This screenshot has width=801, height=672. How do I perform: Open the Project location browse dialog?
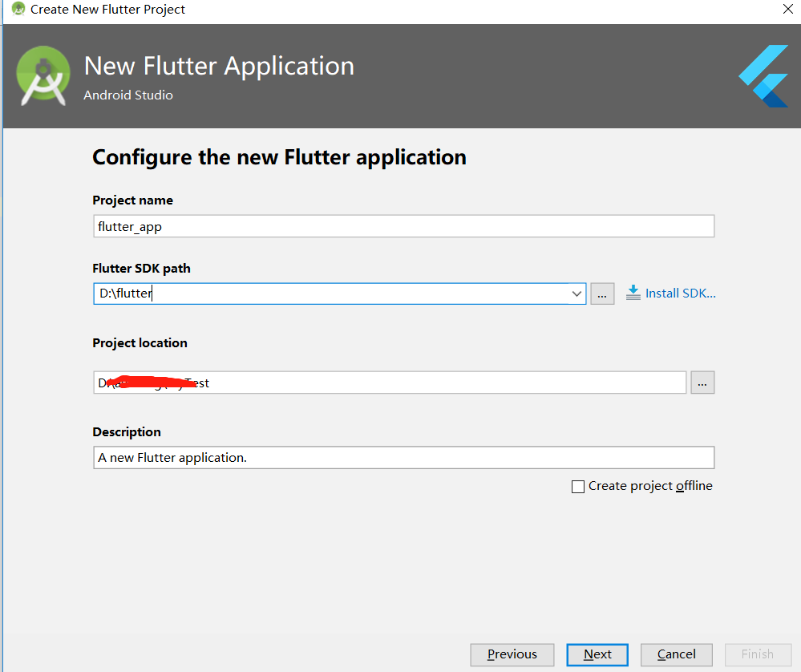click(x=702, y=383)
